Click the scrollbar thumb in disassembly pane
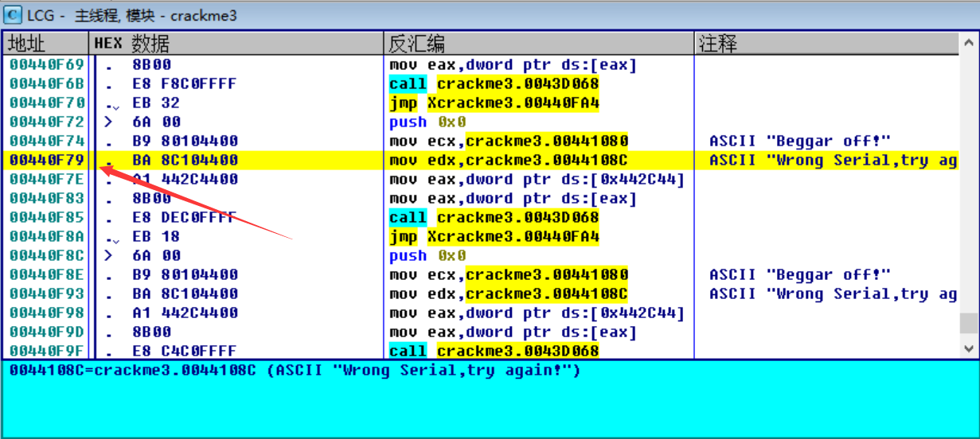The width and height of the screenshot is (980, 439). click(x=969, y=323)
